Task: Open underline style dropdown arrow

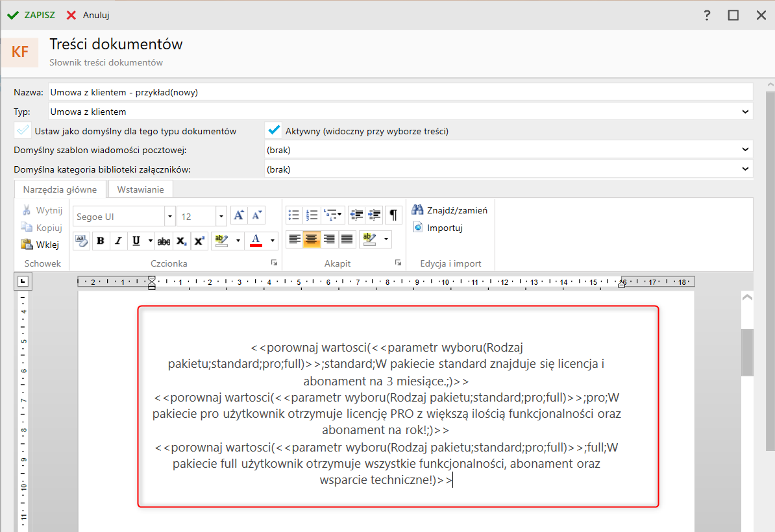Action: coord(150,241)
